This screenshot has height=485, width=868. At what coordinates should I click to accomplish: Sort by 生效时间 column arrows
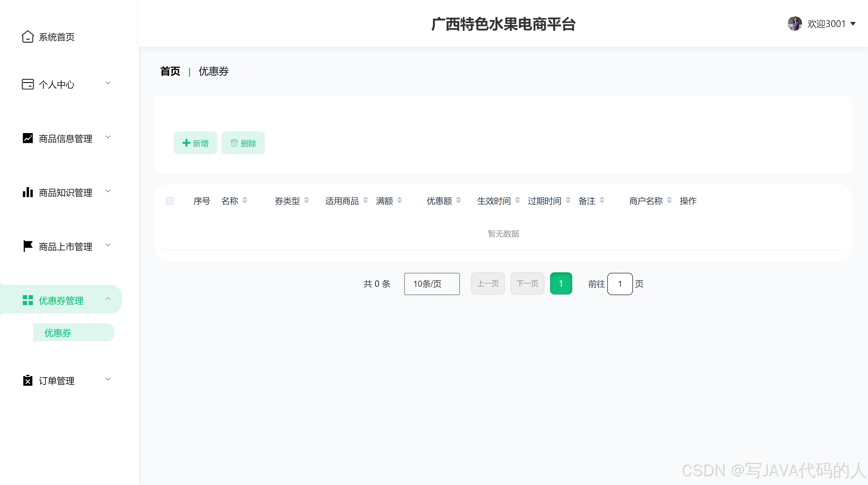click(x=517, y=200)
